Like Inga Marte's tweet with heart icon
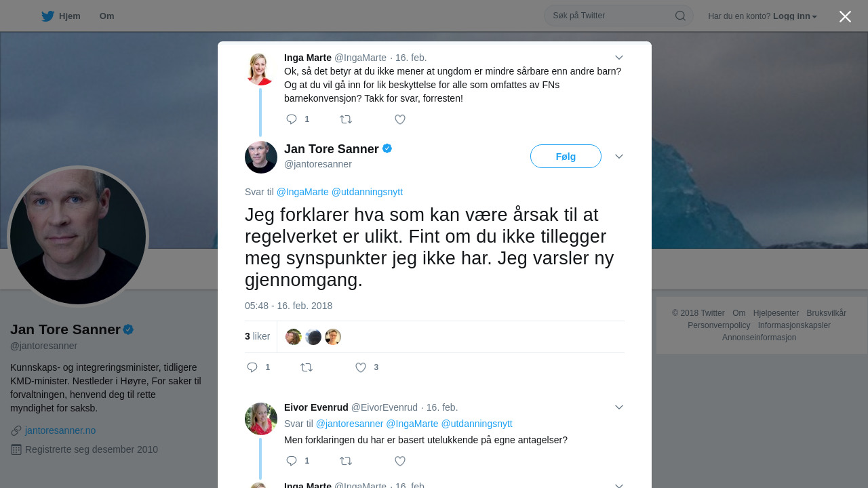 400,119
